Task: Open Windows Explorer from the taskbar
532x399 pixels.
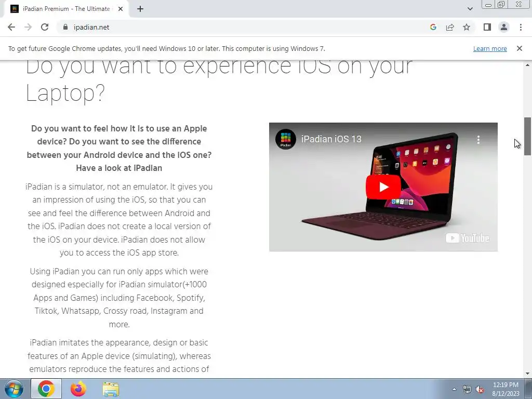Action: pos(111,389)
